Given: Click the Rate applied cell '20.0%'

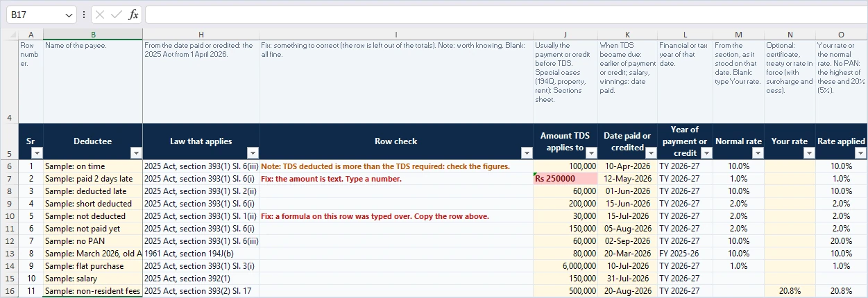Looking at the screenshot, I should click(842, 241).
